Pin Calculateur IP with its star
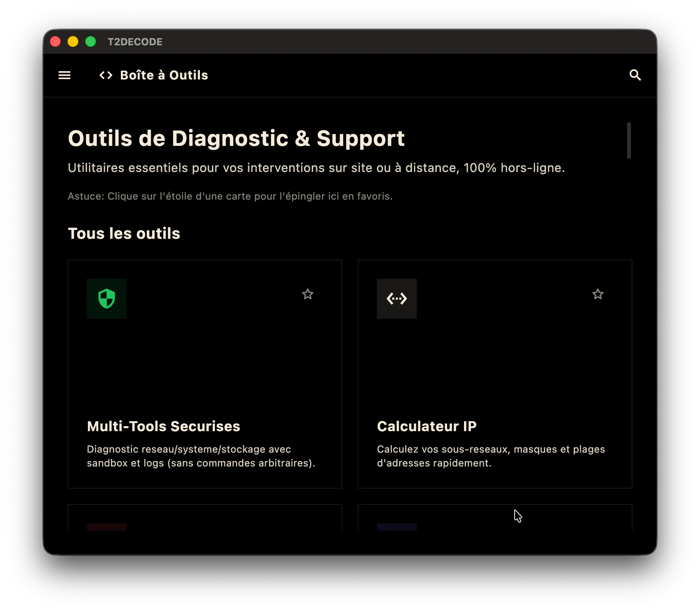This screenshot has height=612, width=700. (598, 294)
